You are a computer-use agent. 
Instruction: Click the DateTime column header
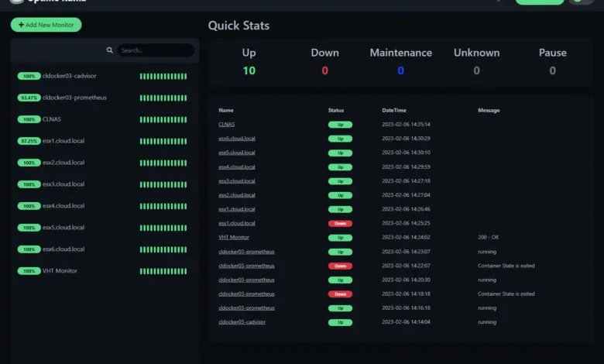pos(394,110)
